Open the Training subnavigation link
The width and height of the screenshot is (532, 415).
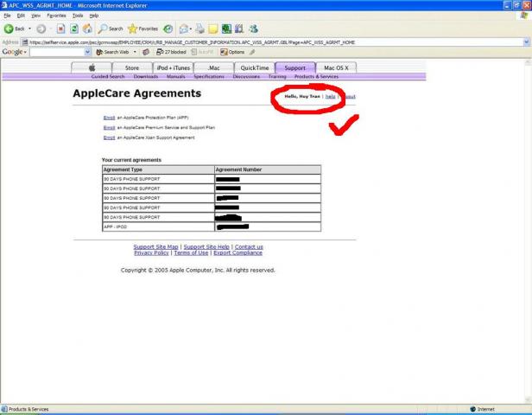coord(277,77)
